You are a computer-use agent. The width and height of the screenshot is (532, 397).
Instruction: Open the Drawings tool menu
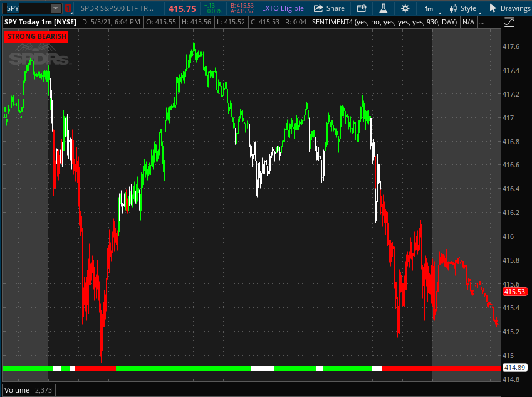(x=509, y=8)
